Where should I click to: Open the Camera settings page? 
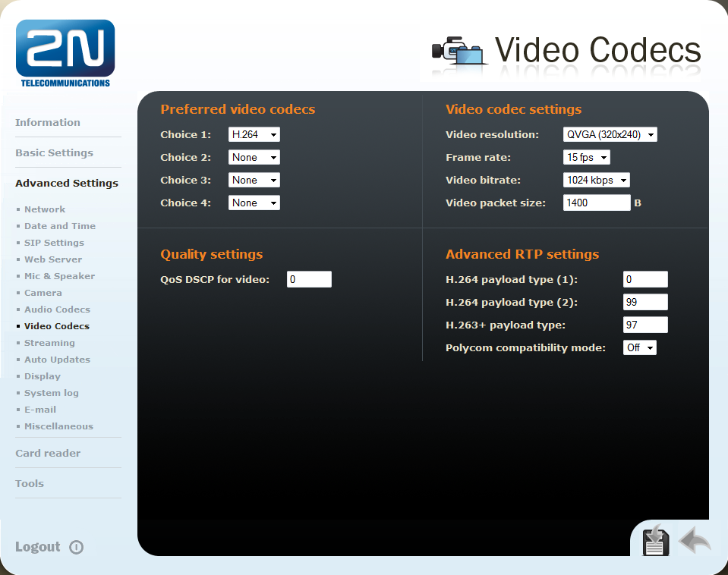pyautogui.click(x=43, y=293)
